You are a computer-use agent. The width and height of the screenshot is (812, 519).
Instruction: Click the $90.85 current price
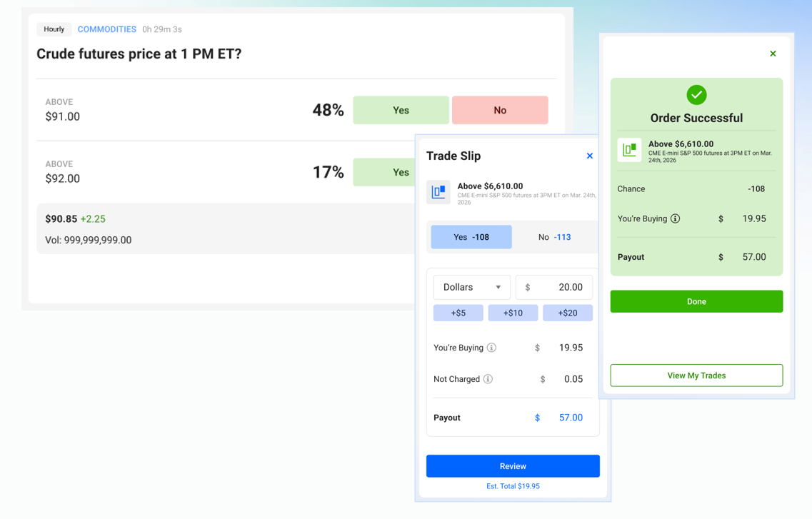(61, 219)
